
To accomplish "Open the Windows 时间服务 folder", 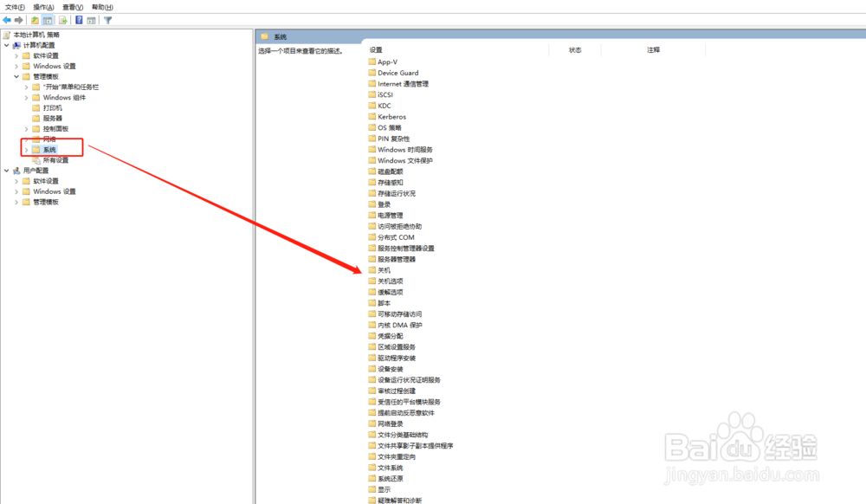I will coord(404,150).
